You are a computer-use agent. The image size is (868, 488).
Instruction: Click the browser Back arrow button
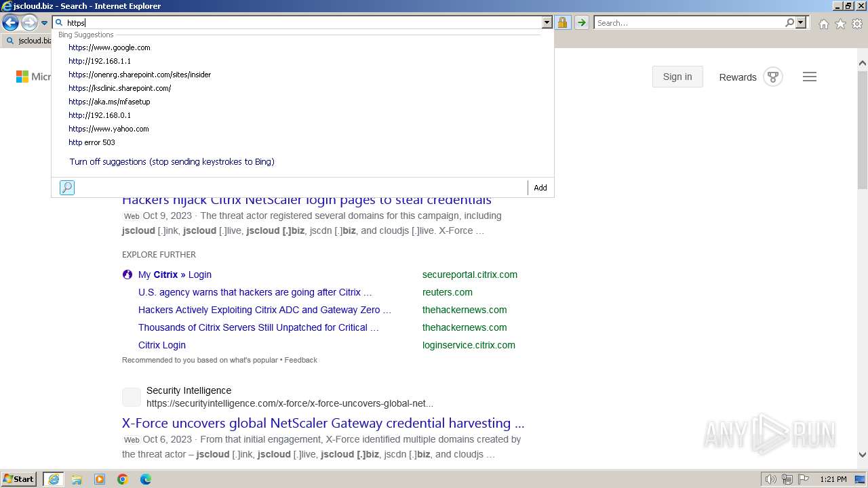point(10,23)
